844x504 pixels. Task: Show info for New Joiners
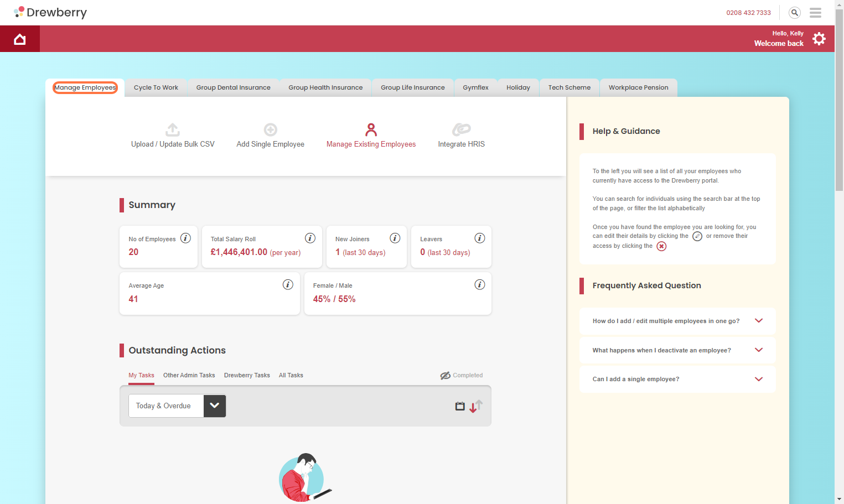(x=395, y=238)
